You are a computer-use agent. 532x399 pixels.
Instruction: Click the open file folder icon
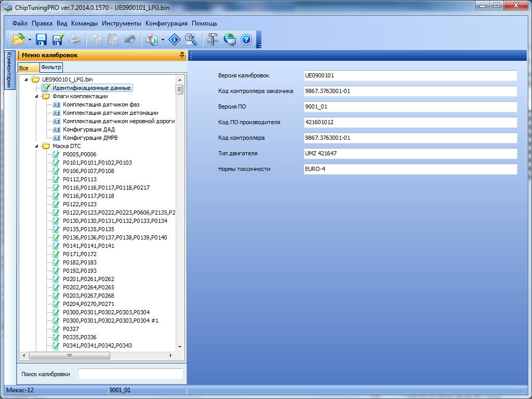coord(19,39)
